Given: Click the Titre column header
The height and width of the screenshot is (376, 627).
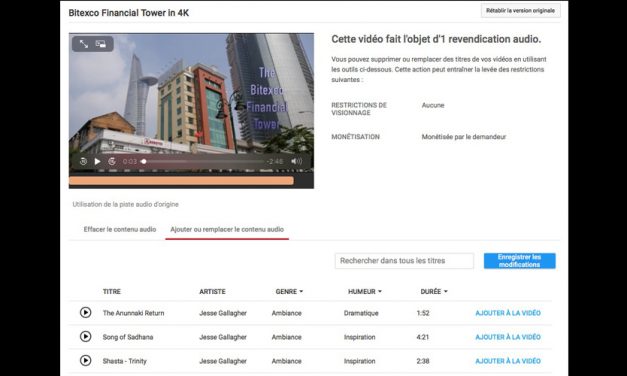Looking at the screenshot, I should click(112, 292).
